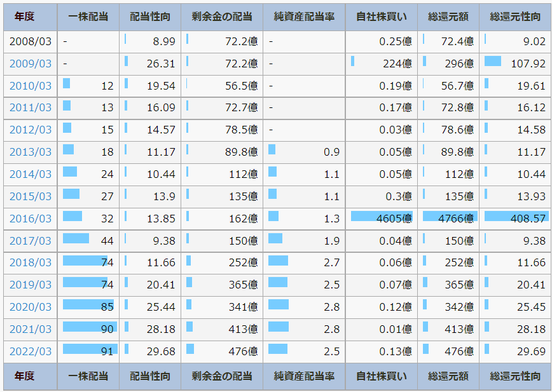Open the 2020/03 fiscal year link

31,307
